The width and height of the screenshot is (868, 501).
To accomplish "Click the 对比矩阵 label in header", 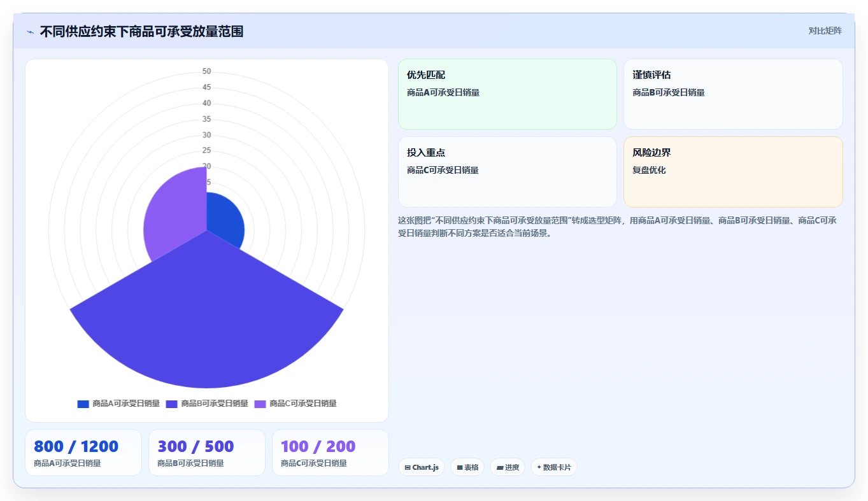I will pos(825,31).
